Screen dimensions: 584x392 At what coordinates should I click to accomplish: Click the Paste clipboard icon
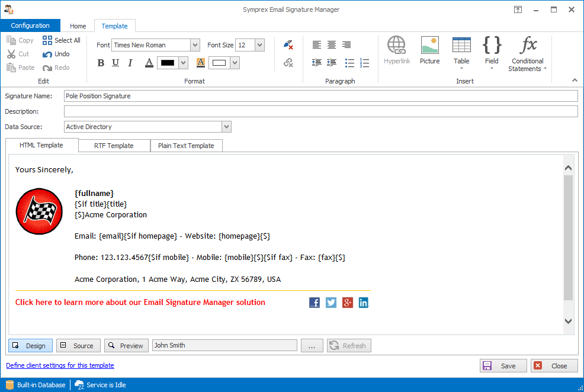click(11, 68)
